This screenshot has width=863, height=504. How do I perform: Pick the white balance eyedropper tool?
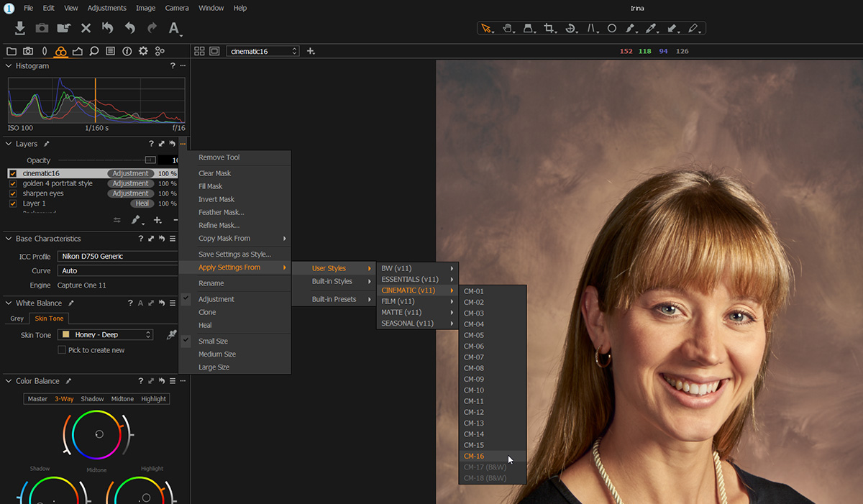[651, 29]
